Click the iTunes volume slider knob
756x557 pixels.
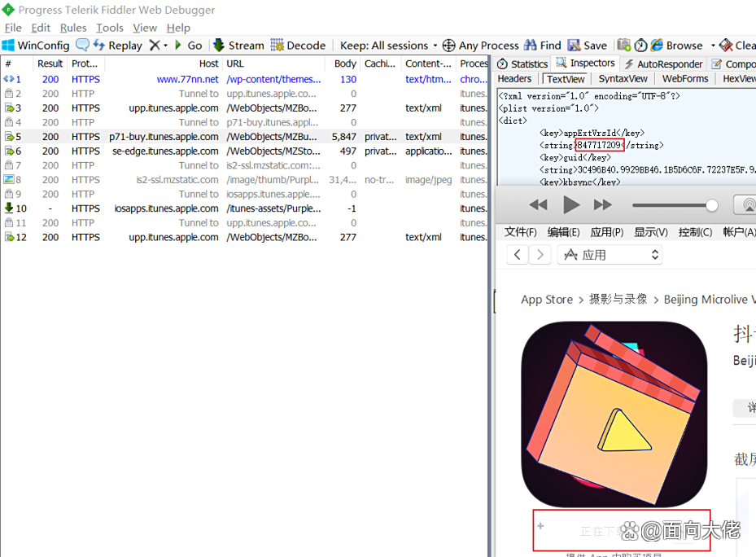711,205
